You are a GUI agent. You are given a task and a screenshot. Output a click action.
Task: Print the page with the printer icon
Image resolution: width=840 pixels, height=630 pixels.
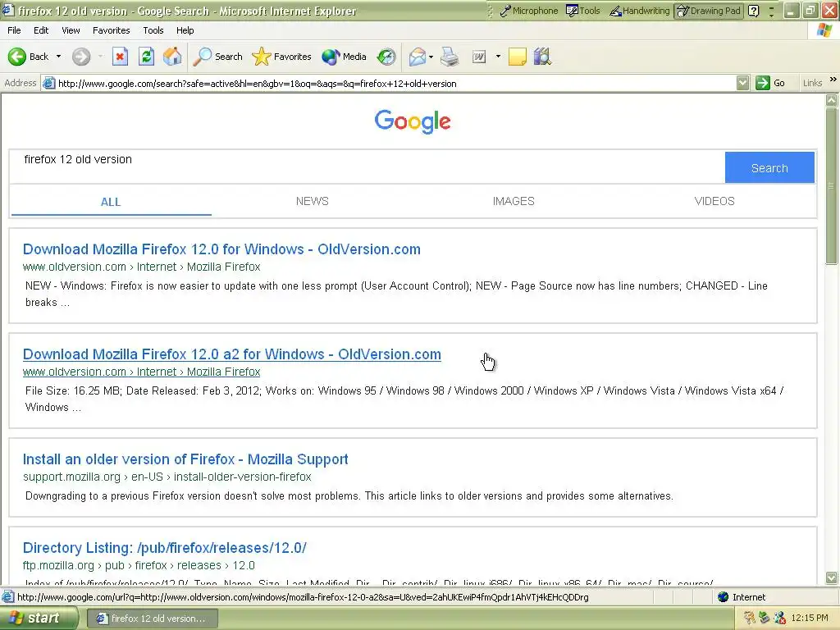(450, 57)
